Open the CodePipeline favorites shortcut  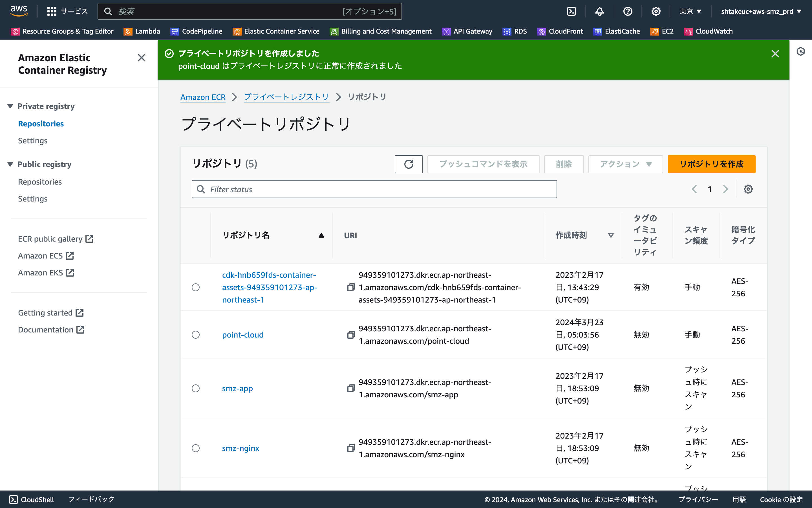[x=196, y=31]
